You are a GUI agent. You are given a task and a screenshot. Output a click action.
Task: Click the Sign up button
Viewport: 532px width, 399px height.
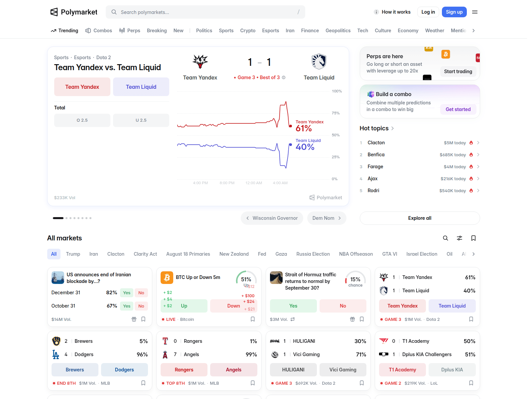(x=454, y=12)
